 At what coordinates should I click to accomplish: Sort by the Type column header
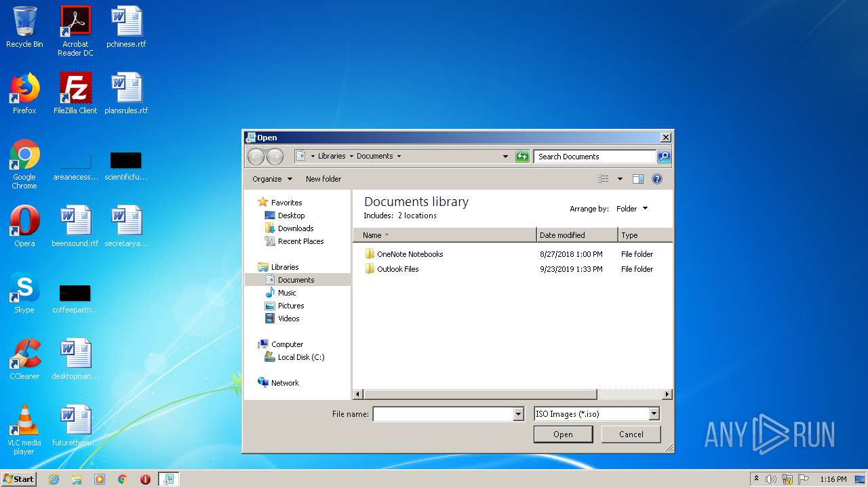click(x=645, y=235)
